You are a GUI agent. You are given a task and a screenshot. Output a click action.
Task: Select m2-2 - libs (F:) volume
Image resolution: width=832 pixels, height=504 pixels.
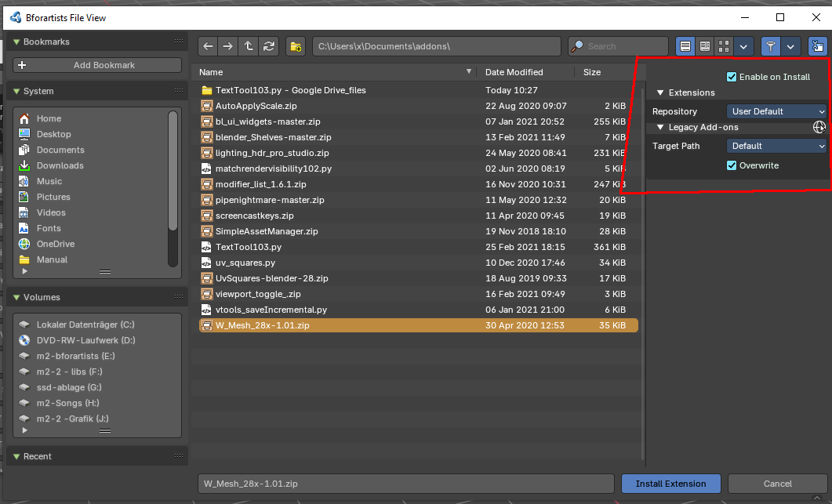[x=69, y=372]
